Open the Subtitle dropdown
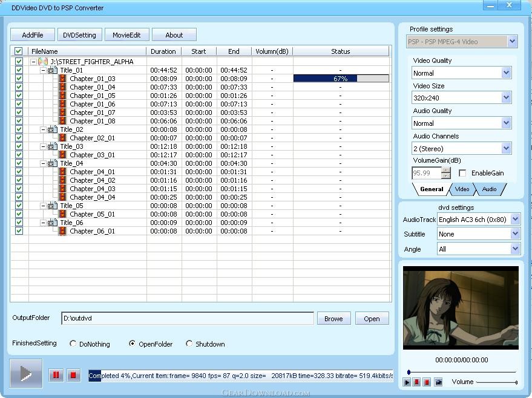This screenshot has height=398, width=532. (515, 233)
